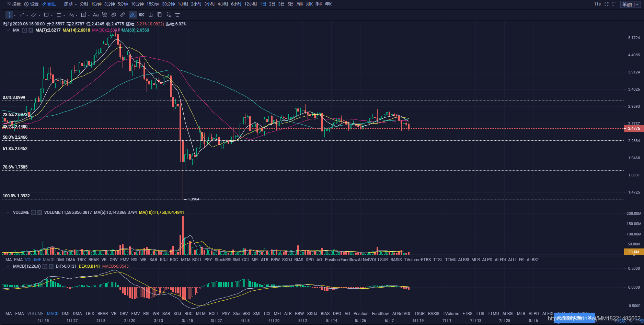The height and width of the screenshot is (325, 644).
Task: Select AI-NetVOL in the bottom indicator row
Action: [402, 314]
